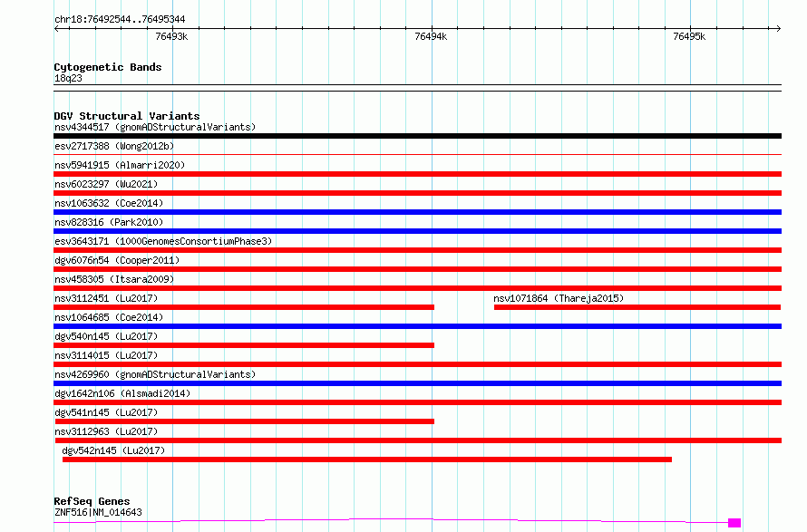This screenshot has width=807, height=532.
Task: Click the blue bar of nsv1063632
Action: [x=417, y=212]
